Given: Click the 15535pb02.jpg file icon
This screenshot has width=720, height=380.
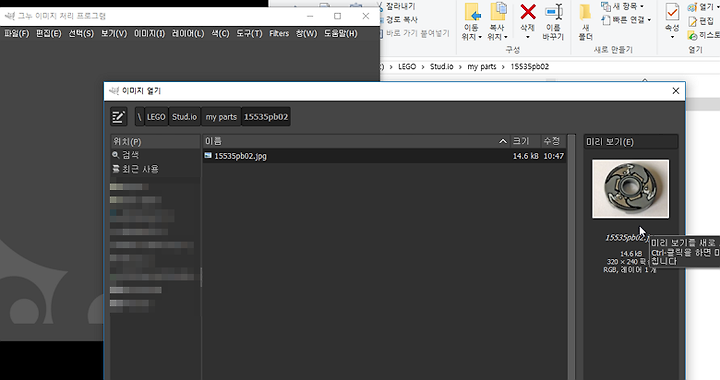Looking at the screenshot, I should point(208,156).
